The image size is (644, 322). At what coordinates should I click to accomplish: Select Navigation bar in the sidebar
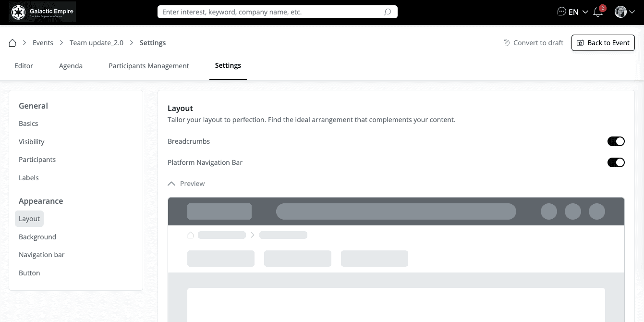[42, 255]
